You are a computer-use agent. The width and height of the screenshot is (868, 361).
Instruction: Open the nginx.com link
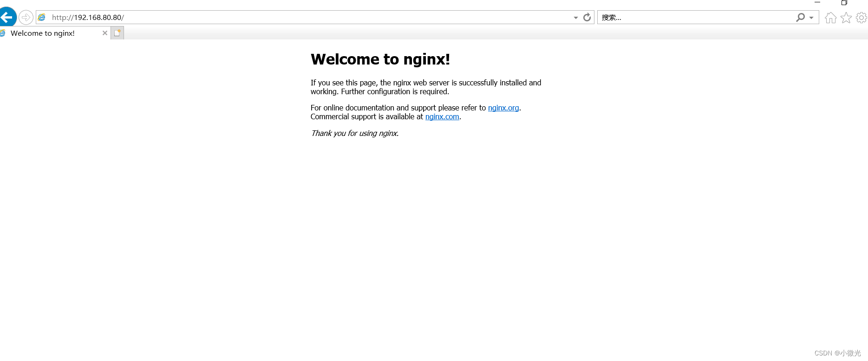click(442, 116)
